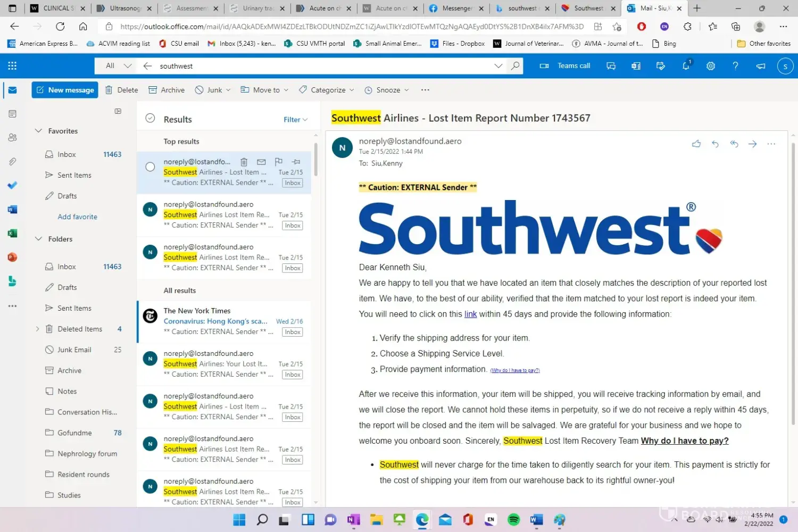Image resolution: width=798 pixels, height=532 pixels.
Task: Select the first Southwest email's round checkbox
Action: tap(150, 167)
